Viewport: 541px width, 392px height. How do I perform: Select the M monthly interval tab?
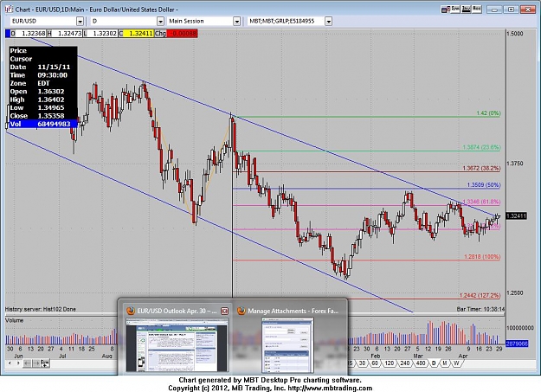(x=445, y=363)
